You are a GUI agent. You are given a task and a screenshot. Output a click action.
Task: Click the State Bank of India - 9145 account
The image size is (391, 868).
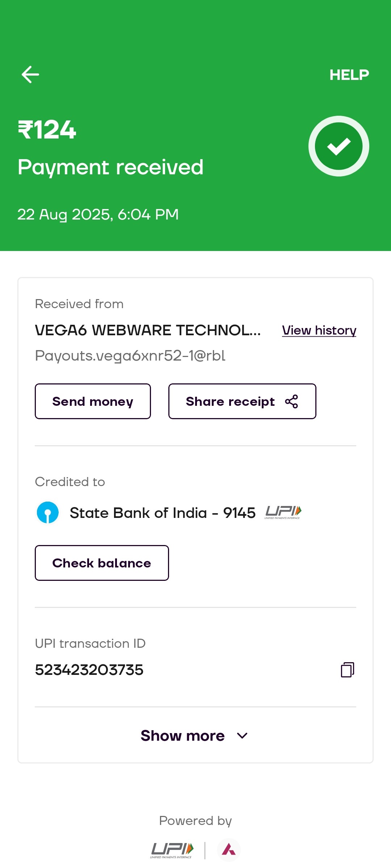tap(163, 513)
